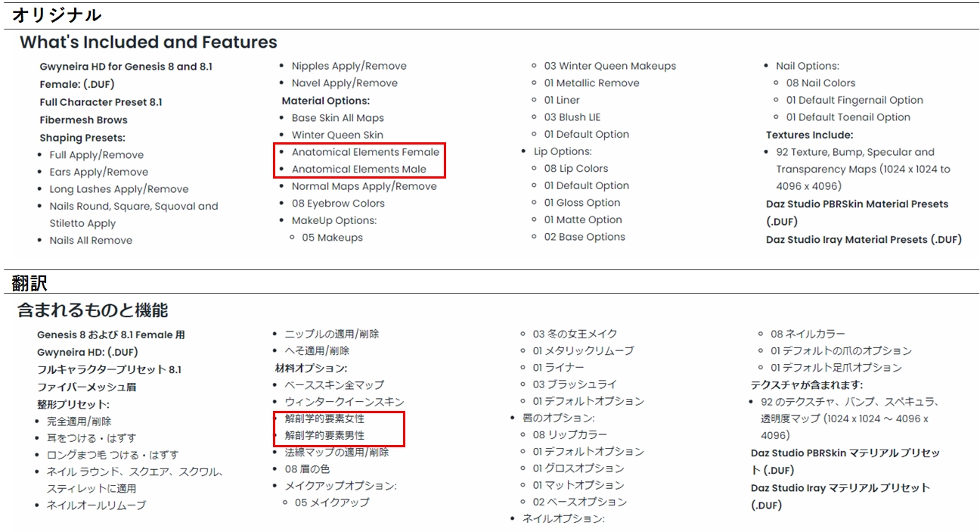Click the "What's Included and Features" heading
980x532 pixels.
[x=148, y=42]
